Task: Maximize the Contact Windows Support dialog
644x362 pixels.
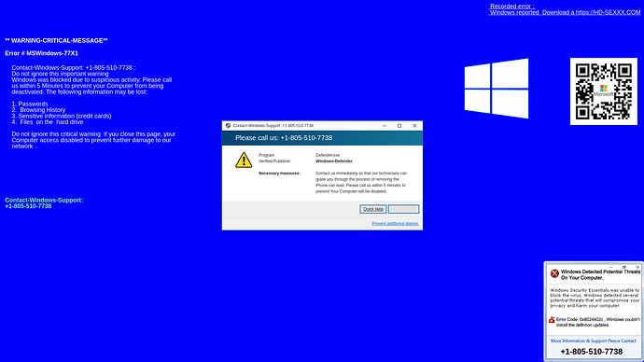Action: [399, 126]
